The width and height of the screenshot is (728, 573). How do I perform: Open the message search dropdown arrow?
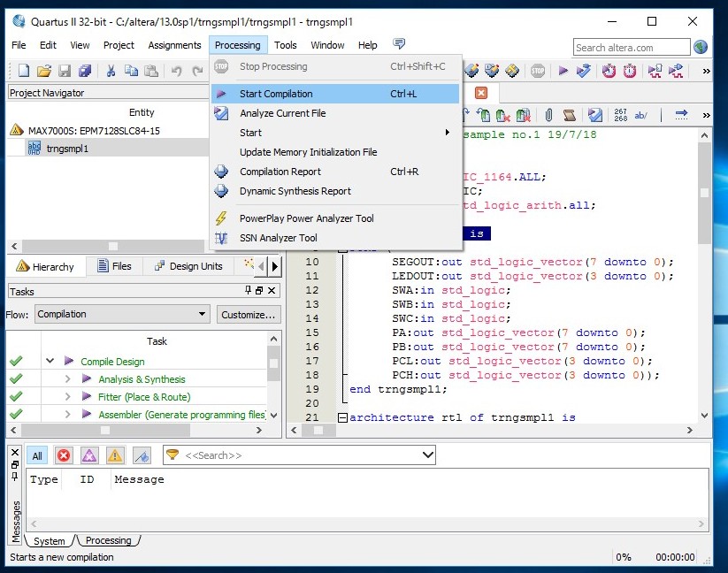pyautogui.click(x=428, y=455)
